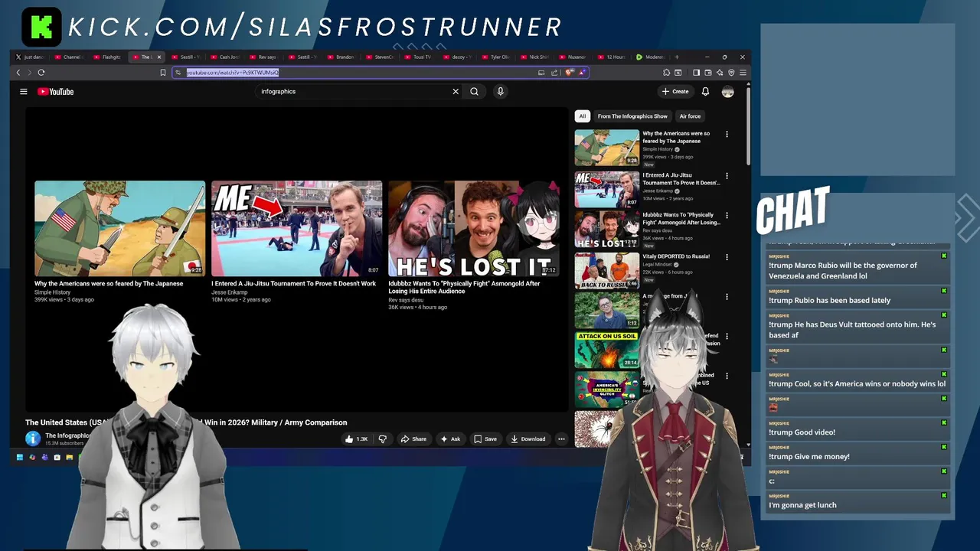Select the 'Air force' filter chip
Image resolution: width=980 pixels, height=551 pixels.
[x=690, y=116]
